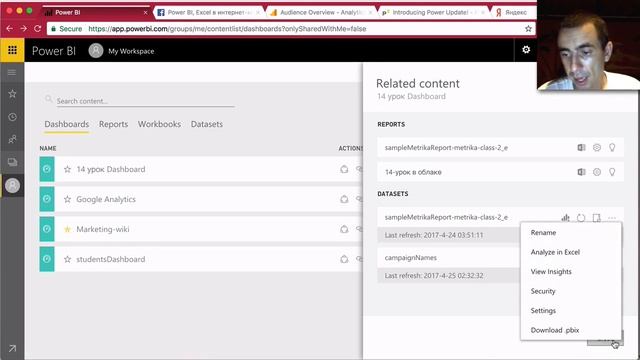The image size is (640, 360).
Task: Analyze in Excel icon for sampleMetrikaReport report
Action: (x=581, y=148)
